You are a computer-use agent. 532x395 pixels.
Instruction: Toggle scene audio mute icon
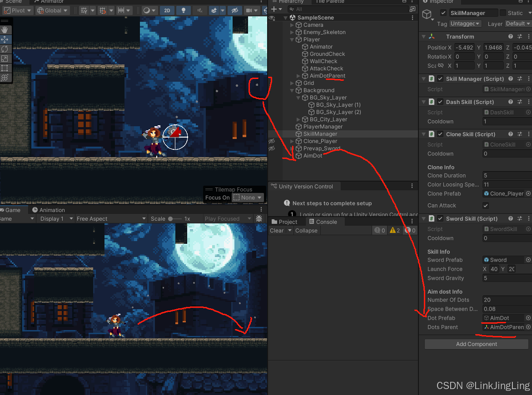click(200, 10)
